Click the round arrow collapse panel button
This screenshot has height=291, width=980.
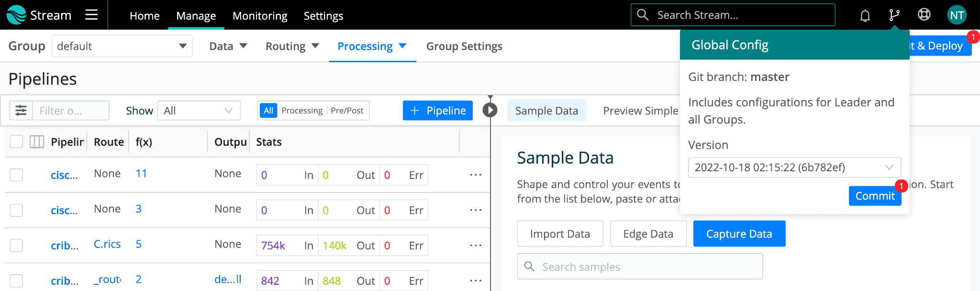[490, 111]
